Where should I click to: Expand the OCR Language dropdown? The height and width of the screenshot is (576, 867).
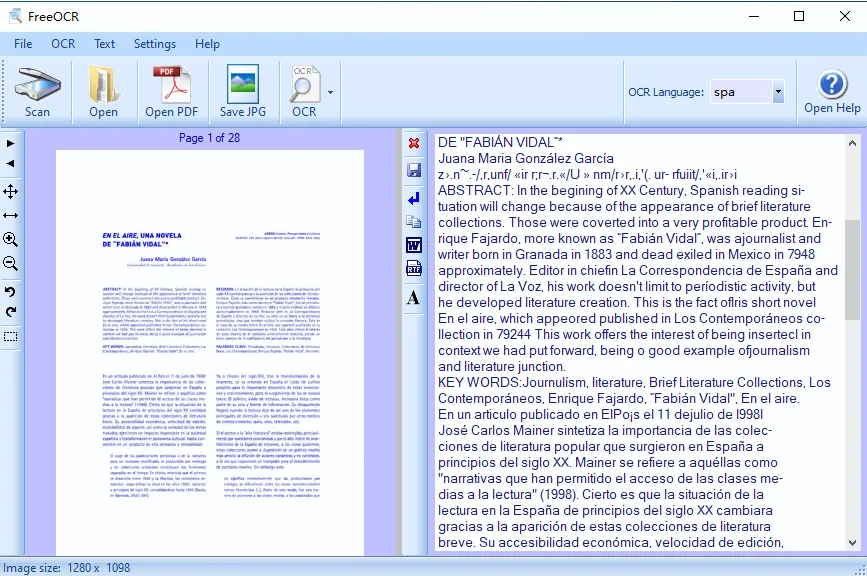[x=777, y=92]
